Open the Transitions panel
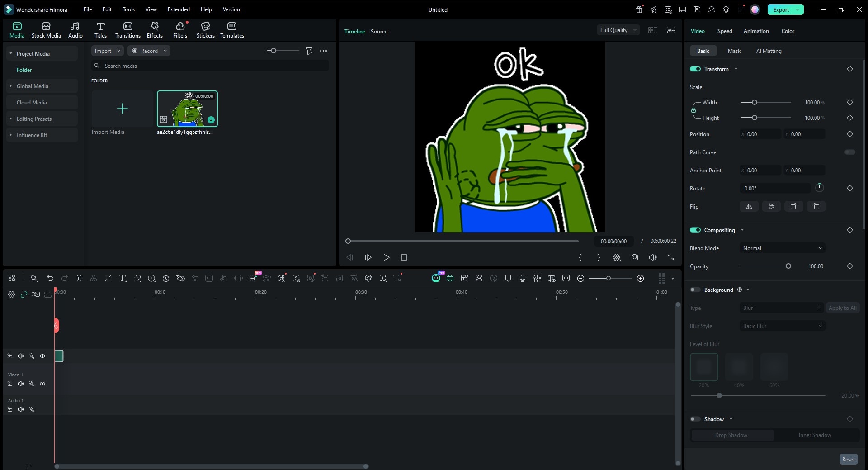The height and width of the screenshot is (470, 868). coord(127,29)
